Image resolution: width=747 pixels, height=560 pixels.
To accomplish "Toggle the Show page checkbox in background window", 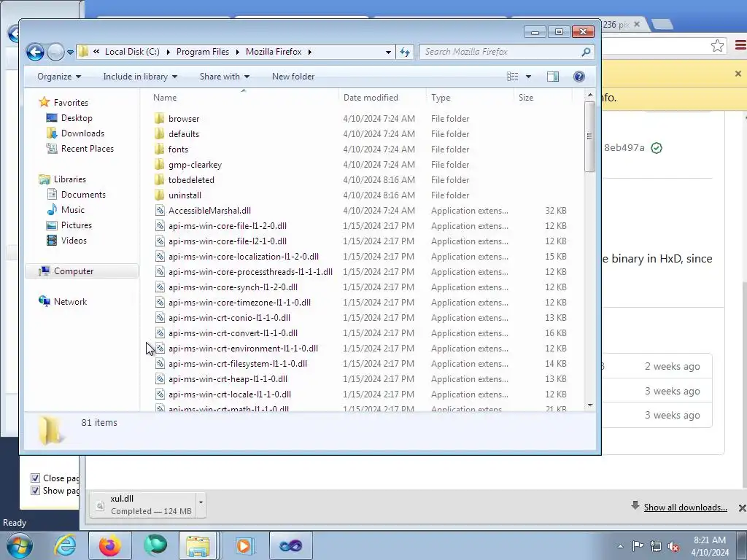I will [35, 491].
